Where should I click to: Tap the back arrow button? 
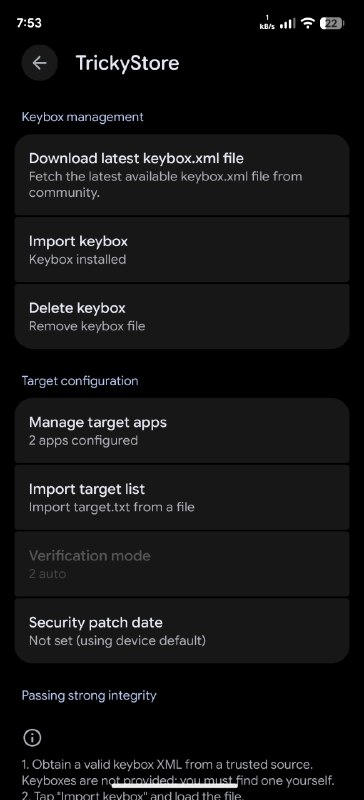click(39, 63)
